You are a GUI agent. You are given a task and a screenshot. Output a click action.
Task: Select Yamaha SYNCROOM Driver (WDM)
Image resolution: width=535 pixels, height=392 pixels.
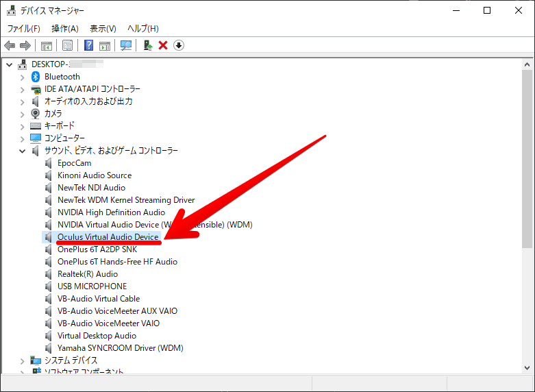pyautogui.click(x=121, y=348)
